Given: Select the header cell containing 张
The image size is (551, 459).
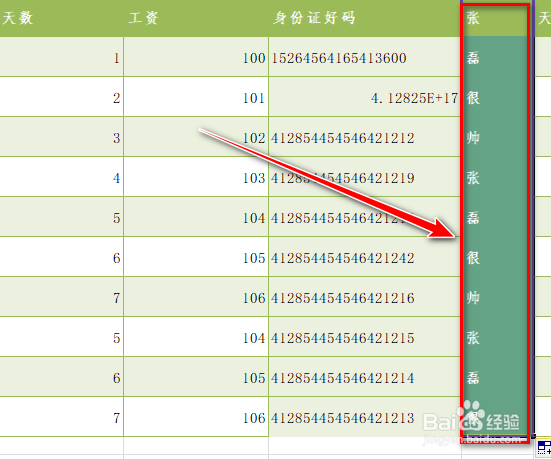Looking at the screenshot, I should point(498,18).
